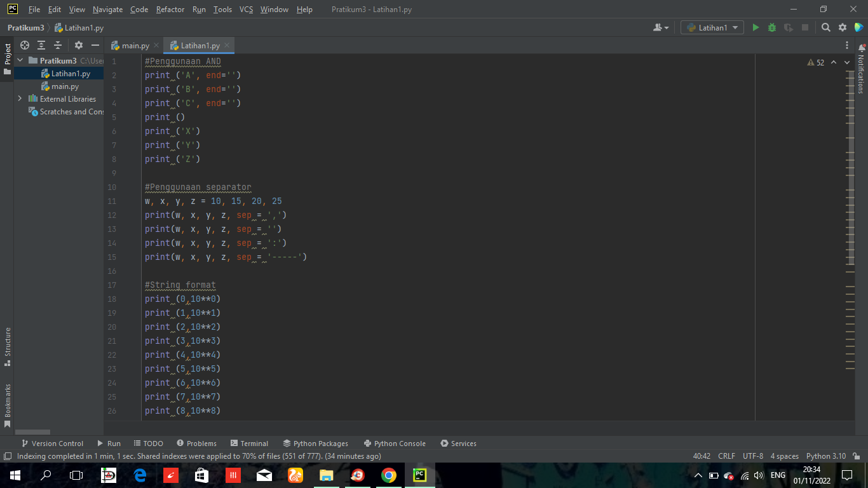The image size is (868, 488).
Task: Open Project panel options gear
Action: pos(79,45)
